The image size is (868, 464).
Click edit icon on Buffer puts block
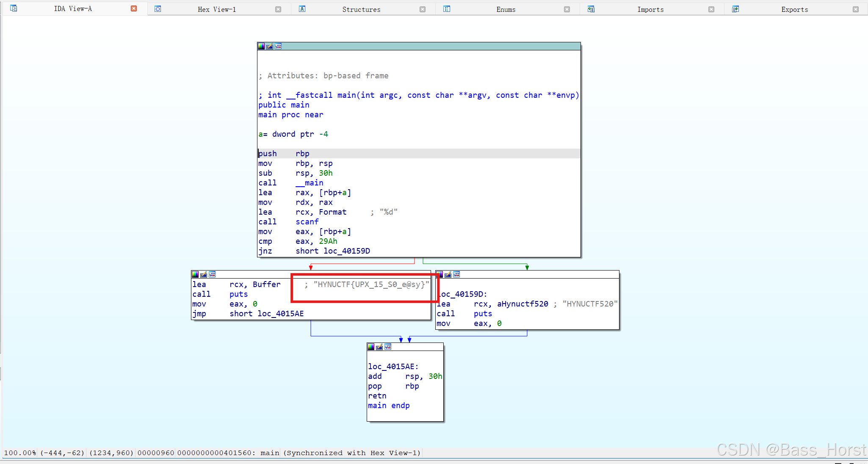[x=204, y=274]
